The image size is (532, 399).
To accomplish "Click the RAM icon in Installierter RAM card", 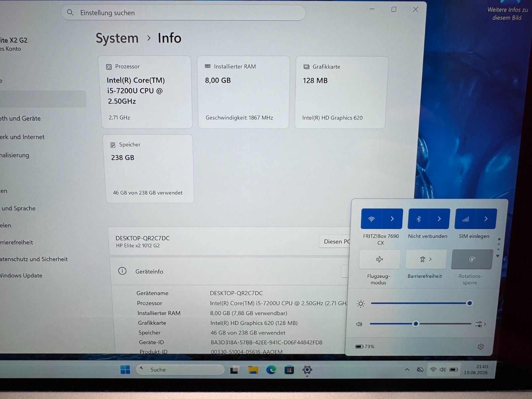I will coord(208,66).
